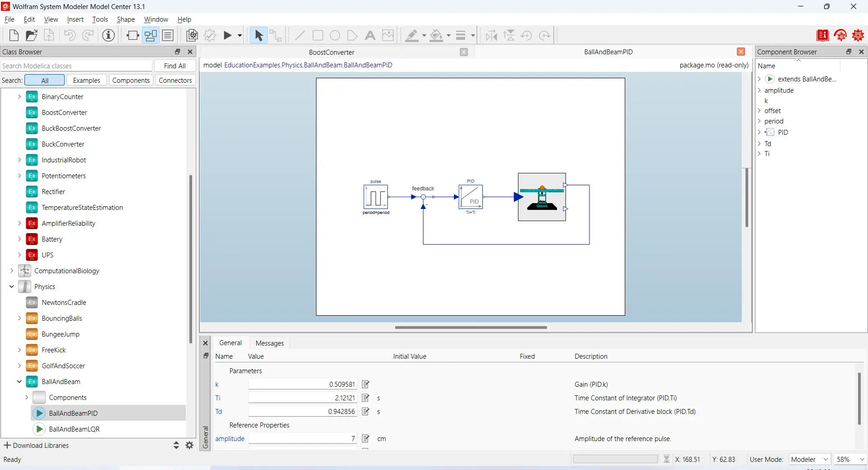Toggle the Connectors search filter
This screenshot has width=868, height=470.
pos(175,80)
